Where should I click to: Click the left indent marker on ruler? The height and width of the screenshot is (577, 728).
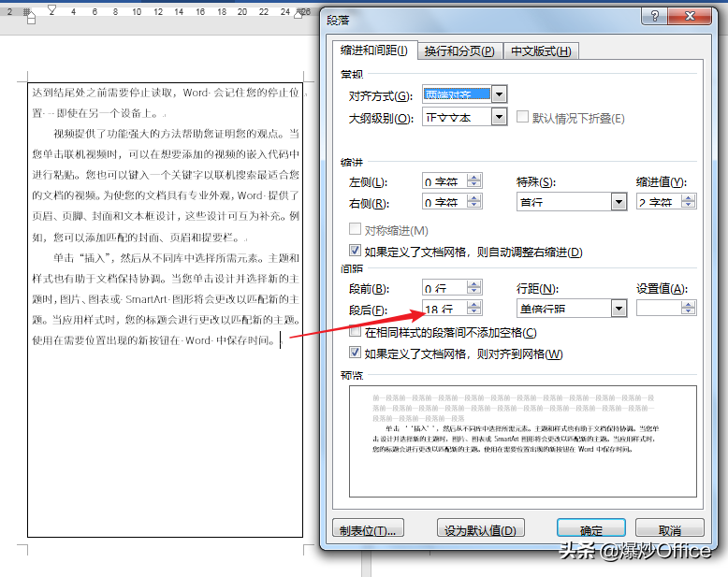coord(31,20)
